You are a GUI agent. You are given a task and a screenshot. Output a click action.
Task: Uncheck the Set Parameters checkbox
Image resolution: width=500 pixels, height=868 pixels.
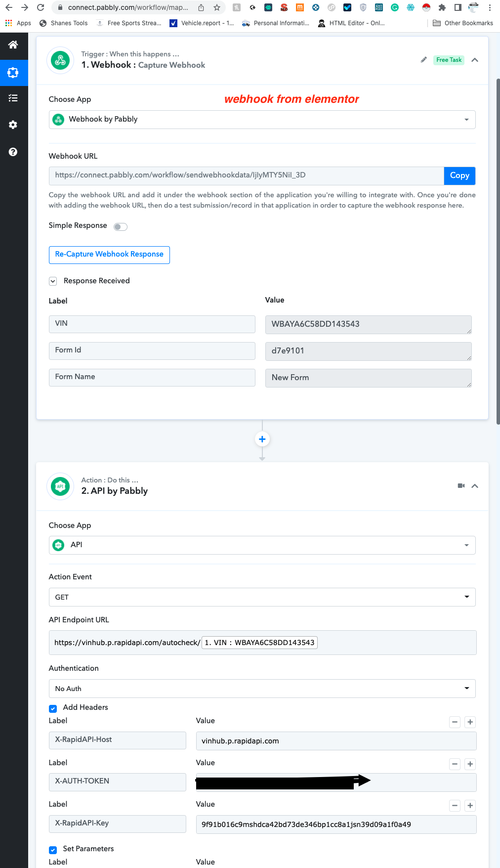tap(53, 850)
